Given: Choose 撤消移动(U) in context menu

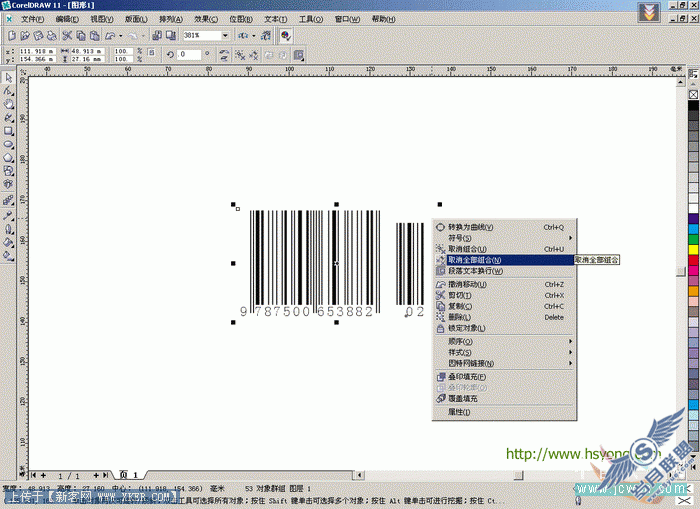Looking at the screenshot, I should tap(504, 284).
